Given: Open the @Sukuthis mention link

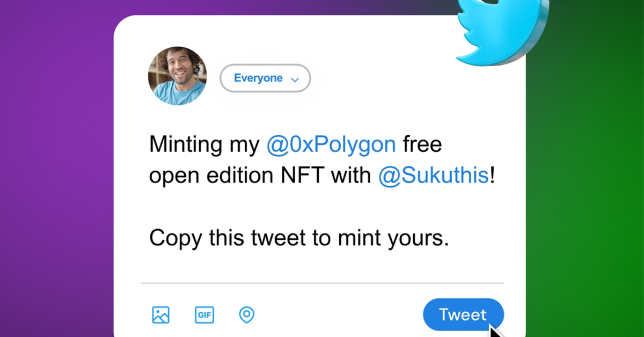Looking at the screenshot, I should (x=434, y=176).
